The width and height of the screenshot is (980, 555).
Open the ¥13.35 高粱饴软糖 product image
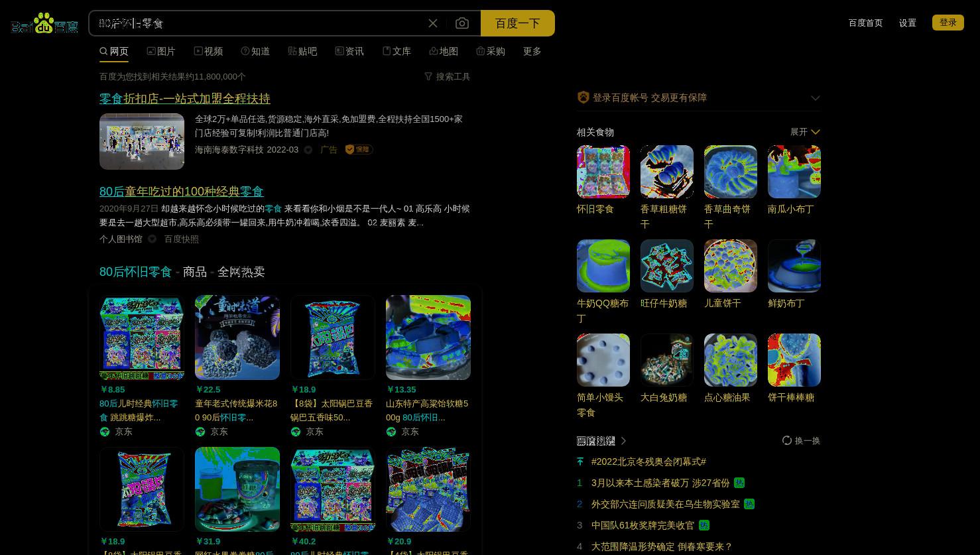click(x=428, y=338)
